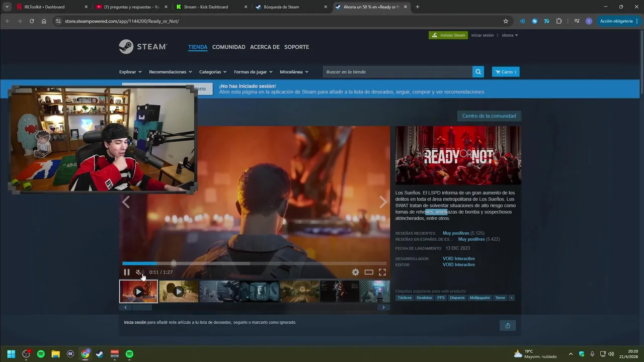Open developer VOID Interactive link
Screen dimensions: 644x362
(459, 258)
